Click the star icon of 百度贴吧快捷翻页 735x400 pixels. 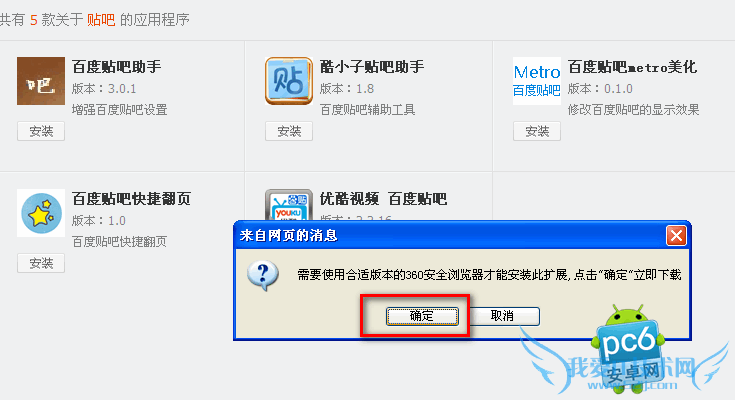tap(41, 213)
